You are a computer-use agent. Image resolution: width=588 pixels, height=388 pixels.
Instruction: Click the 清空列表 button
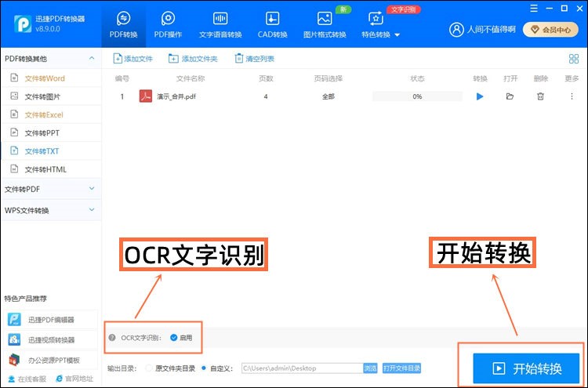point(254,59)
